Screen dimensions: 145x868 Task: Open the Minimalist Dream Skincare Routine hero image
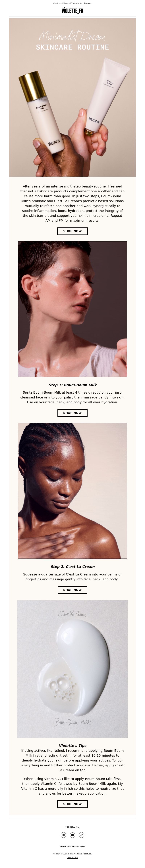(x=72, y=97)
